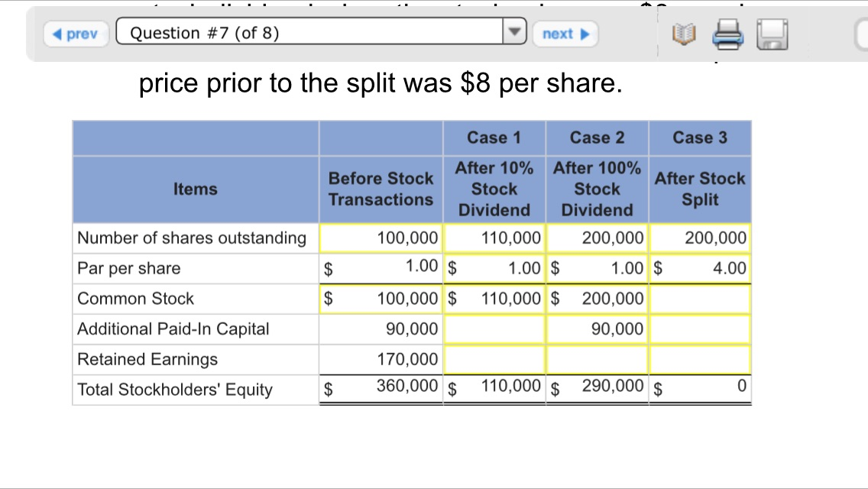The width and height of the screenshot is (868, 489).
Task: Edit before-transactions Common Stock 100,000 cell
Action: pyautogui.click(x=381, y=299)
